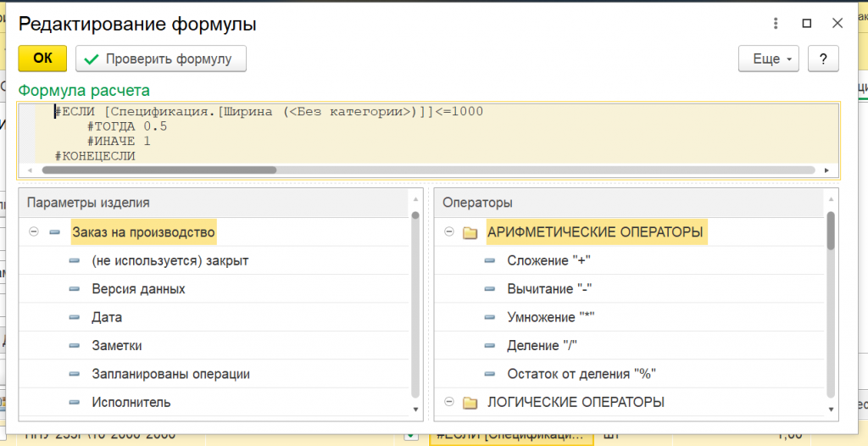Collapse the Заказ на производство tree node
Viewport: 868px width, 446px height.
pos(34,232)
